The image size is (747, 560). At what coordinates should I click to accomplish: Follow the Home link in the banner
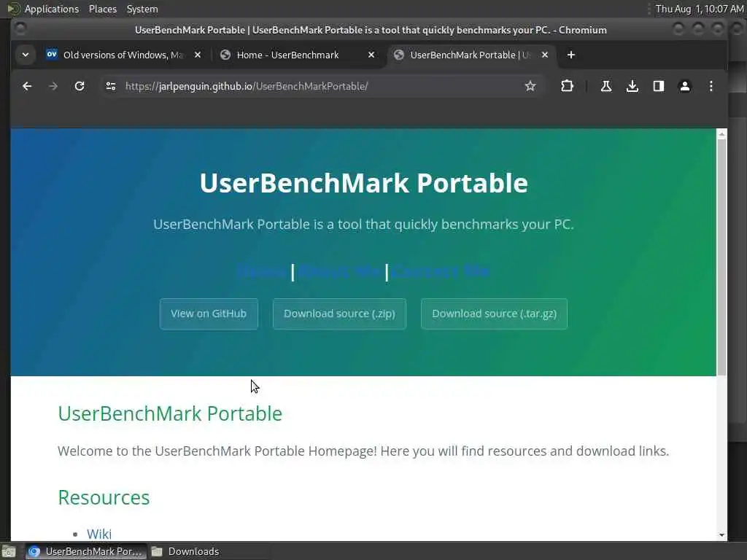coord(263,271)
